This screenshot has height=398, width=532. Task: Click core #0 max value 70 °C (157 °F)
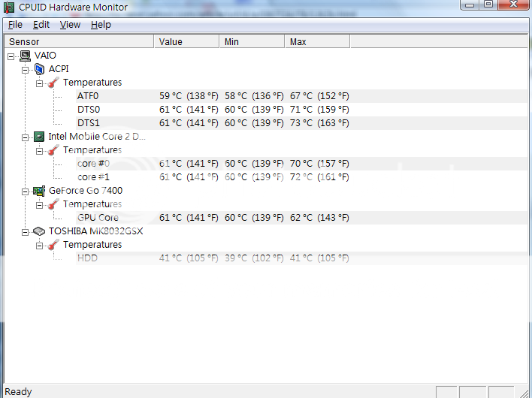click(319, 164)
